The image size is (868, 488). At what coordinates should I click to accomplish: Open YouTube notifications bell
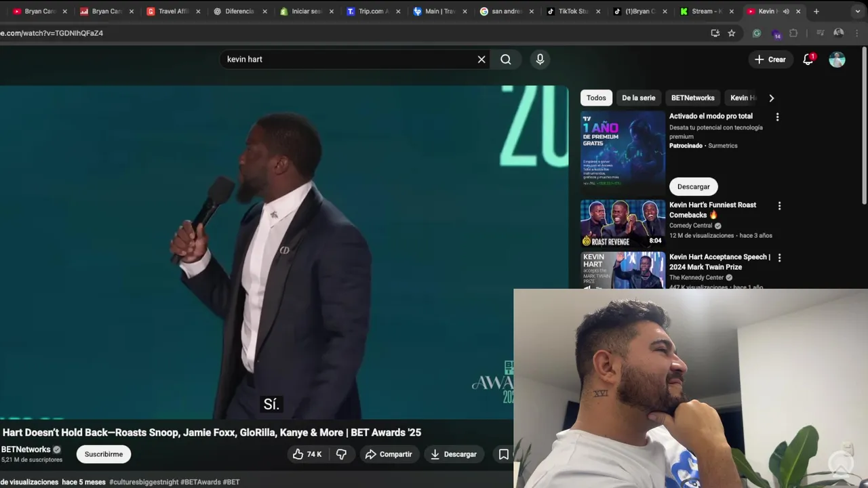808,60
